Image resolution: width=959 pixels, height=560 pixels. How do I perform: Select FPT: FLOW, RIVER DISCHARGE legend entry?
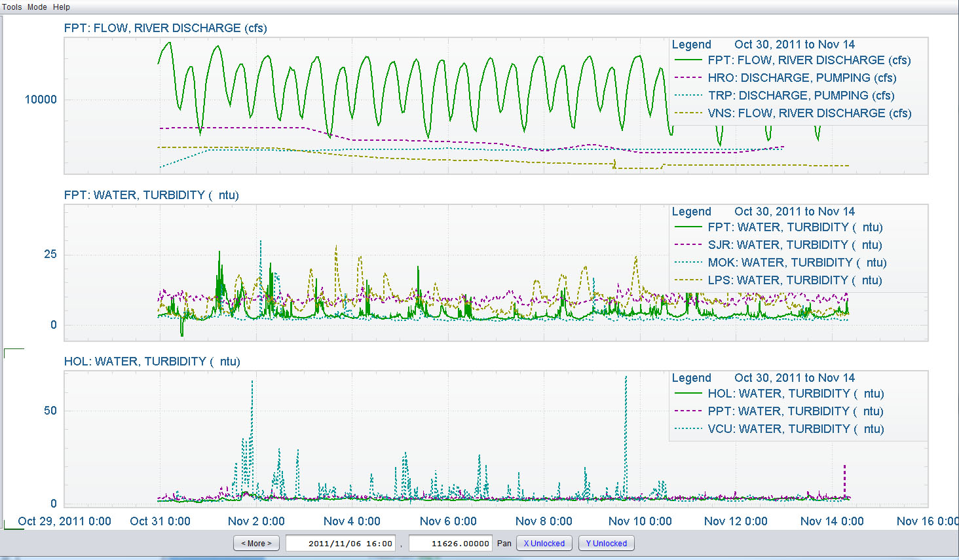[793, 60]
